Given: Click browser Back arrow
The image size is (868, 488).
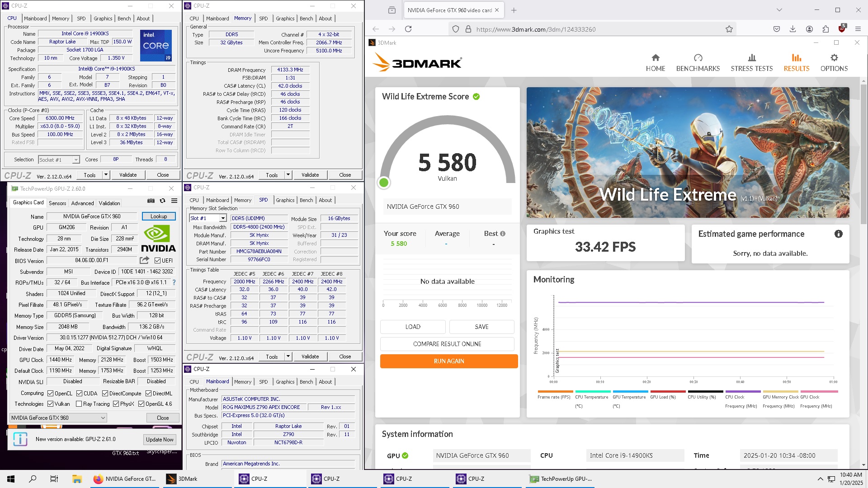Looking at the screenshot, I should (x=376, y=29).
